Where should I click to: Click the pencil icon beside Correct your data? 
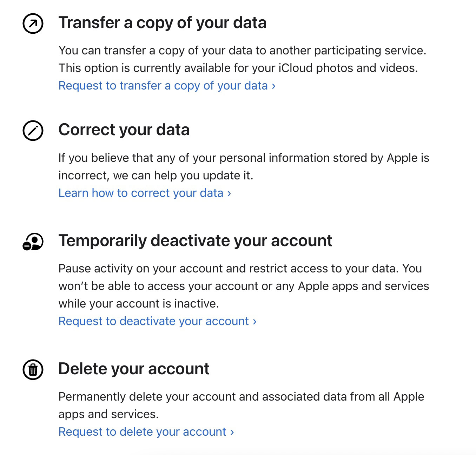pyautogui.click(x=33, y=131)
